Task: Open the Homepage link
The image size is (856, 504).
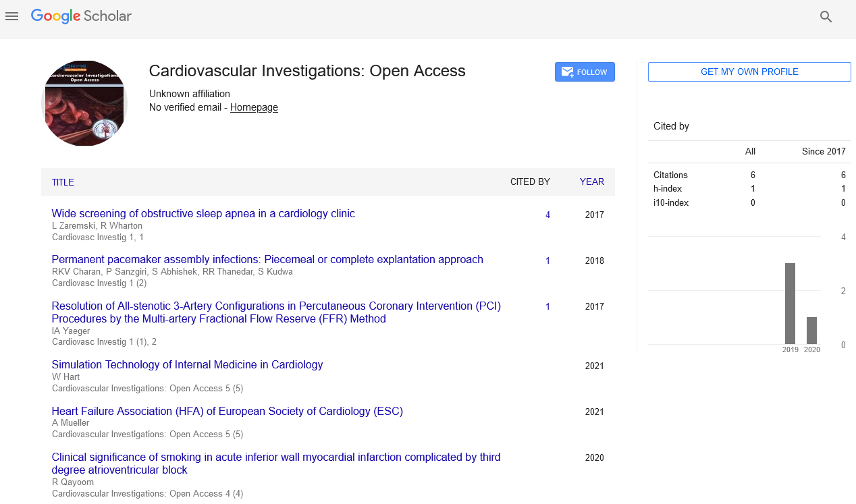Action: click(254, 107)
